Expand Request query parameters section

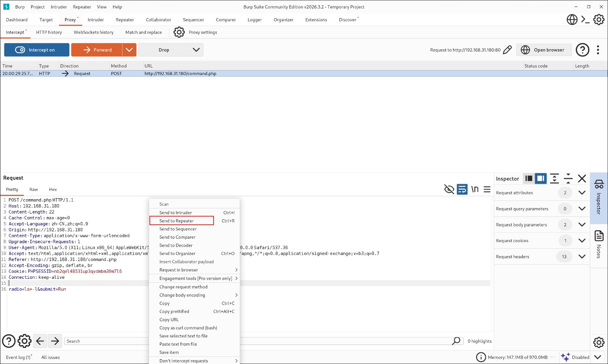point(582,209)
